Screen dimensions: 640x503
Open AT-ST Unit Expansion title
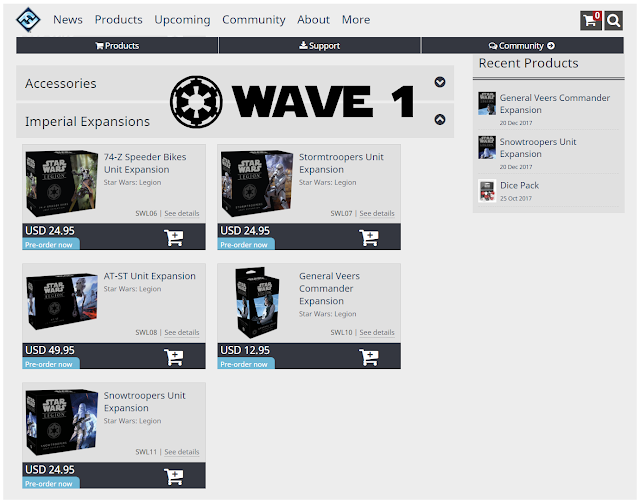[149, 276]
